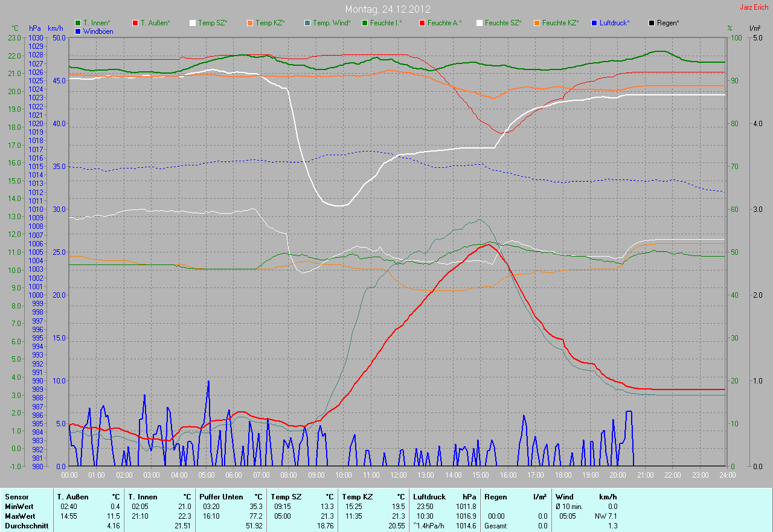Image resolution: width=773 pixels, height=532 pixels.
Task: Toggle the Feuchte SZ series label
Action: 502,23
